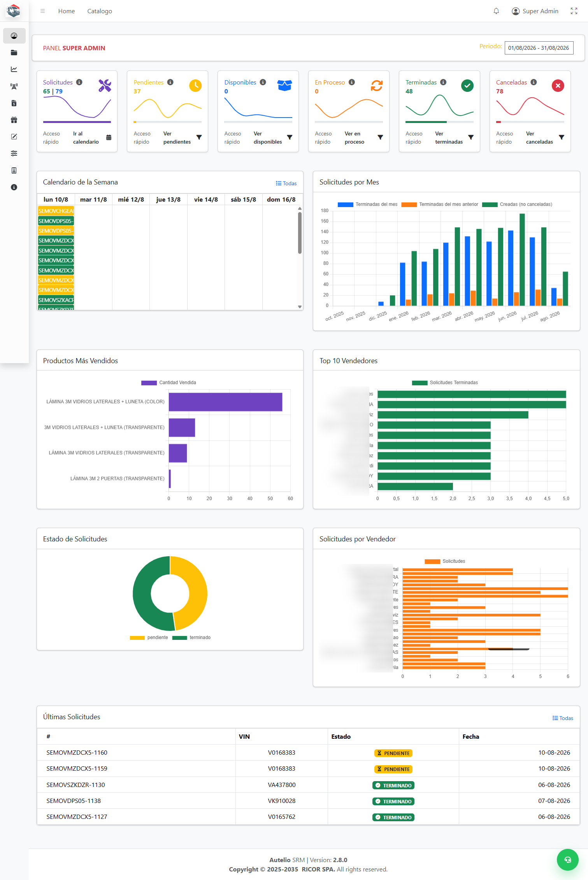
Task: Go to the Home menu item
Action: pos(67,11)
